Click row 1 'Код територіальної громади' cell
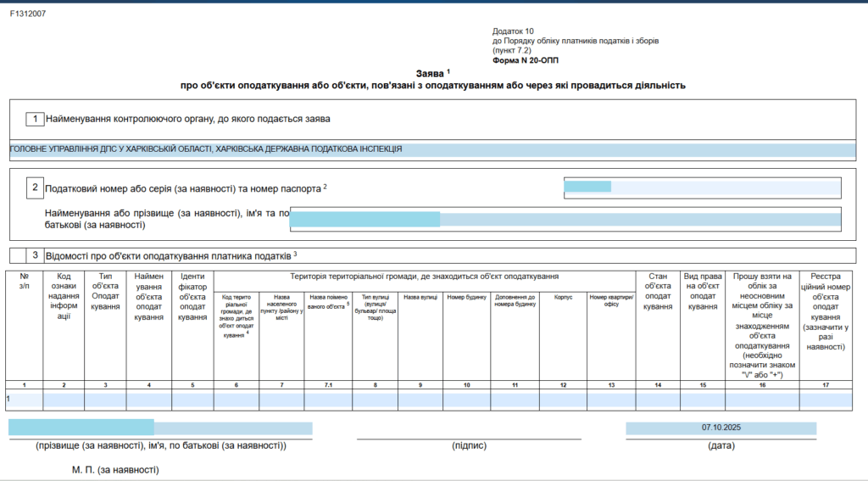Image resolution: width=868 pixels, height=481 pixels. click(x=236, y=399)
